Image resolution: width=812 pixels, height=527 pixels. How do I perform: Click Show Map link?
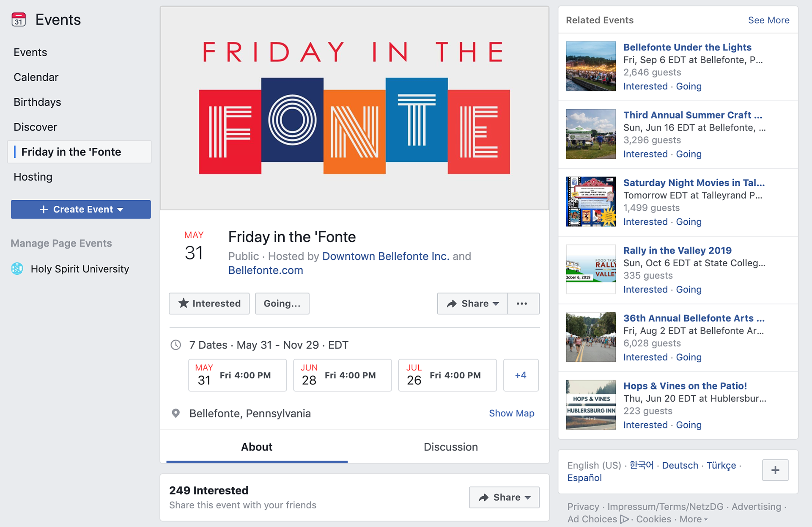(x=511, y=414)
